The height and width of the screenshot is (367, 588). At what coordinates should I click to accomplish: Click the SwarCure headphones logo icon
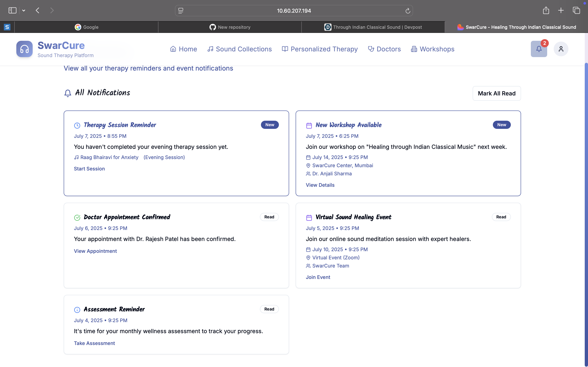coord(24,49)
